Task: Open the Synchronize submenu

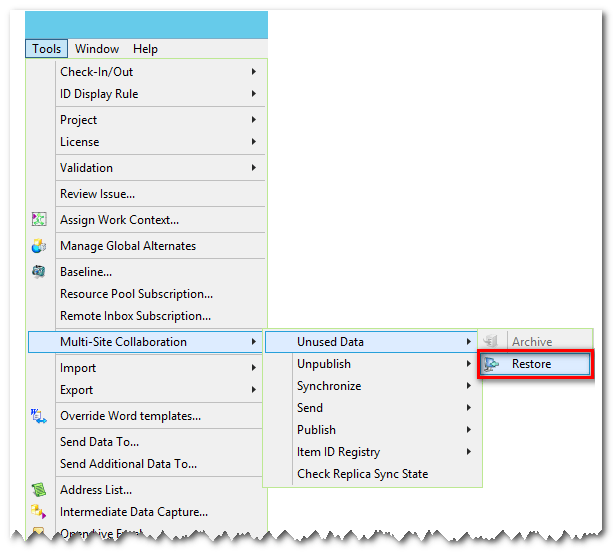Action: [x=329, y=386]
